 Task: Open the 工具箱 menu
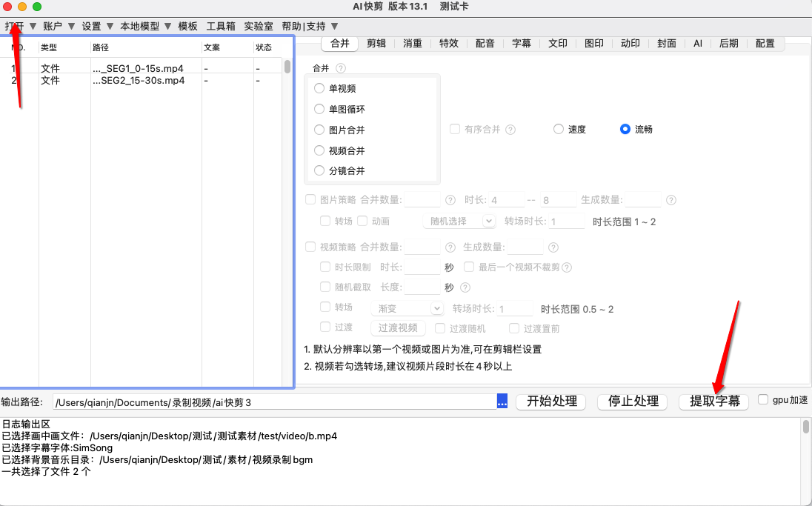click(x=221, y=27)
